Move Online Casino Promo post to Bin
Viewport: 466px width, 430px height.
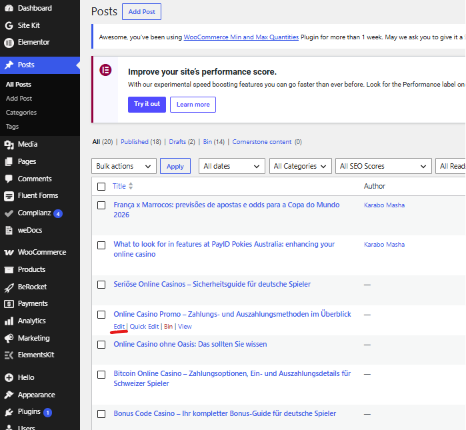[x=168, y=327]
